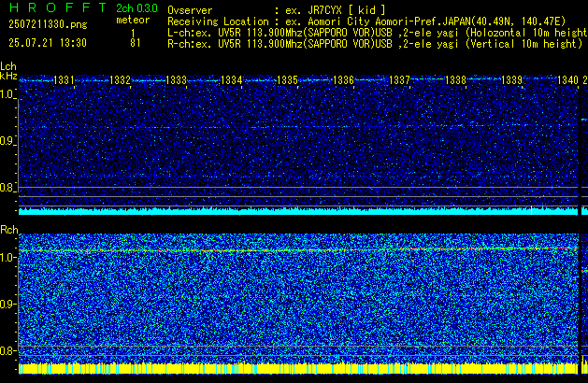Click the yellow spike in Lch level bar
The height and width of the screenshot is (383, 588).
click(x=531, y=210)
